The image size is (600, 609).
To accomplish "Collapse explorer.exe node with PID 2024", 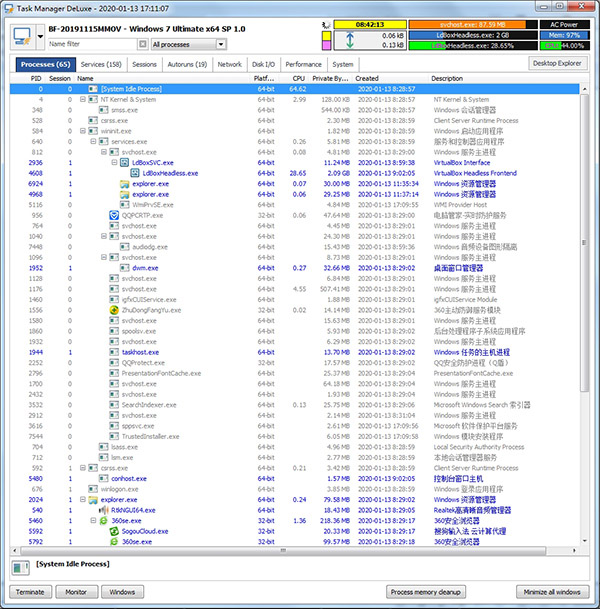I will [83, 499].
